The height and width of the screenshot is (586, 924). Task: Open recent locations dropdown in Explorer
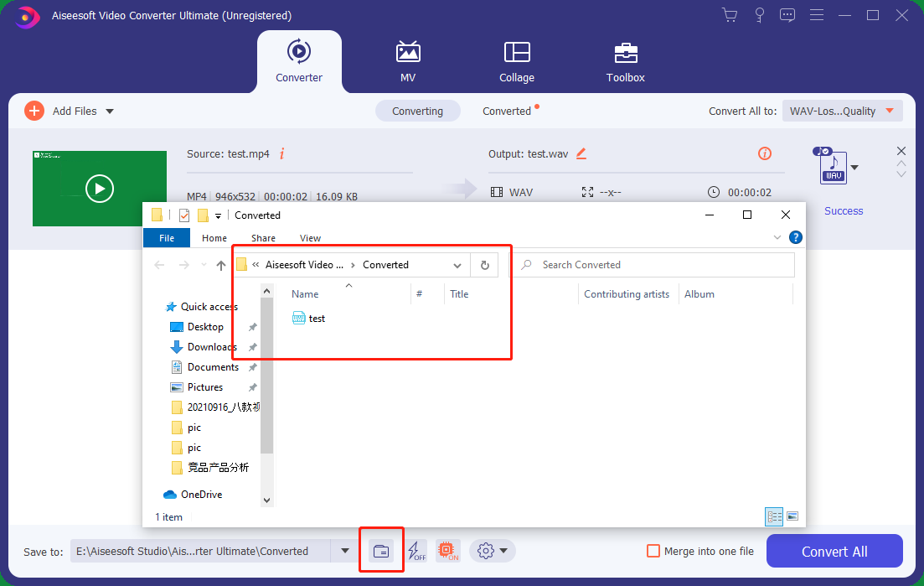[204, 265]
